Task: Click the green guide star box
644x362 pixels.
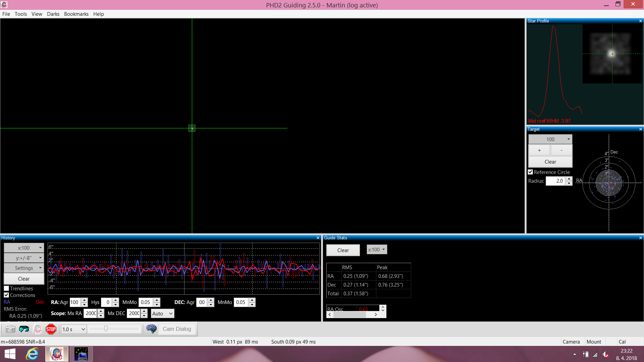Action: (x=192, y=128)
